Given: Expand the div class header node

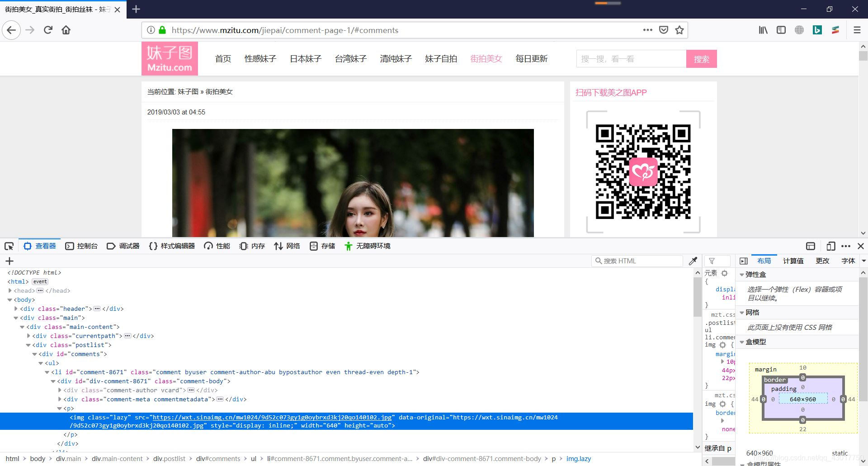Looking at the screenshot, I should tap(16, 309).
